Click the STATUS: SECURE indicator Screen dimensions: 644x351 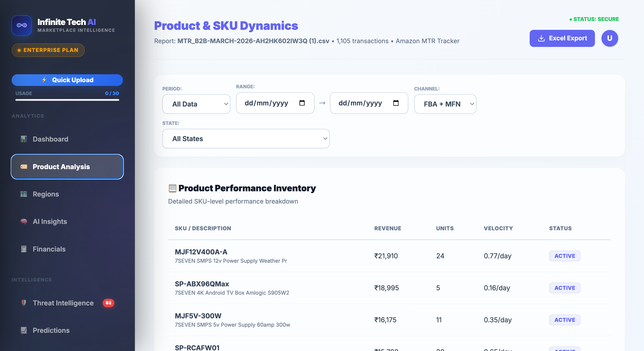(x=594, y=19)
